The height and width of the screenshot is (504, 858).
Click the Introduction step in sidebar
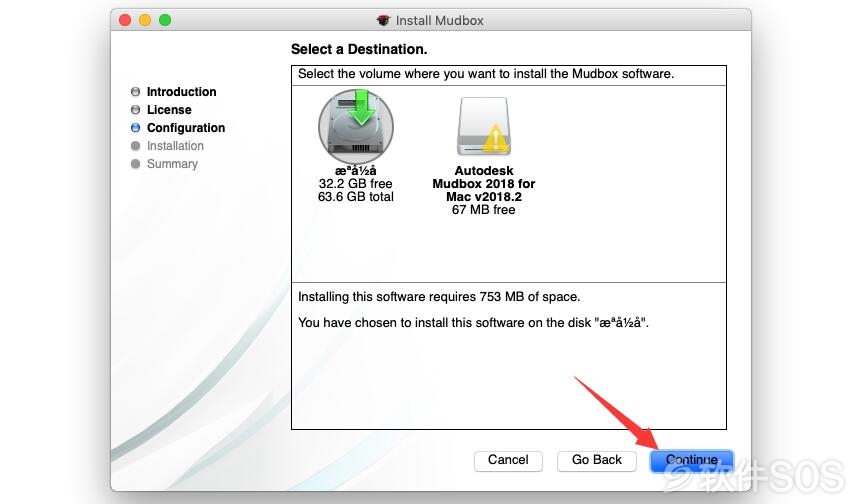181,92
